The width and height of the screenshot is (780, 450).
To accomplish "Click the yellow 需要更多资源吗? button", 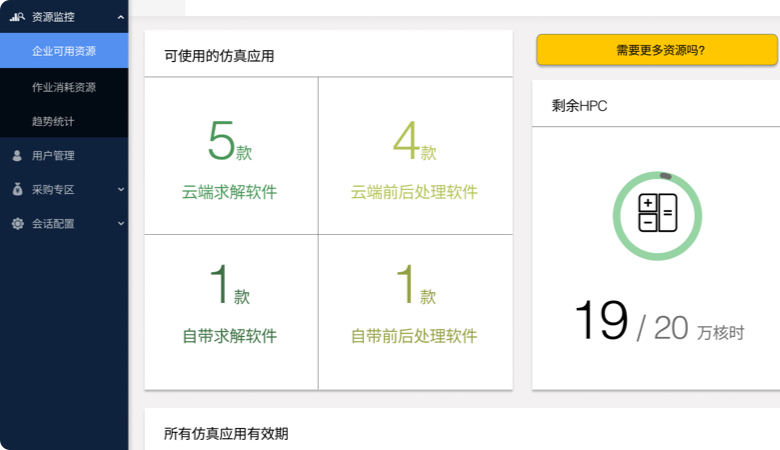I will [656, 50].
